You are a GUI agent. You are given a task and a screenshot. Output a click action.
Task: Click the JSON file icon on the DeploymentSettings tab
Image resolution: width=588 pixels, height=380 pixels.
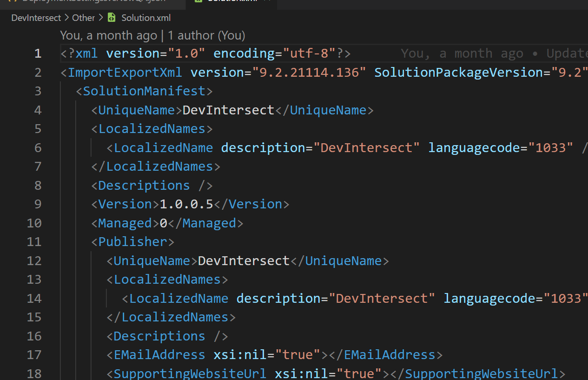click(x=13, y=1)
